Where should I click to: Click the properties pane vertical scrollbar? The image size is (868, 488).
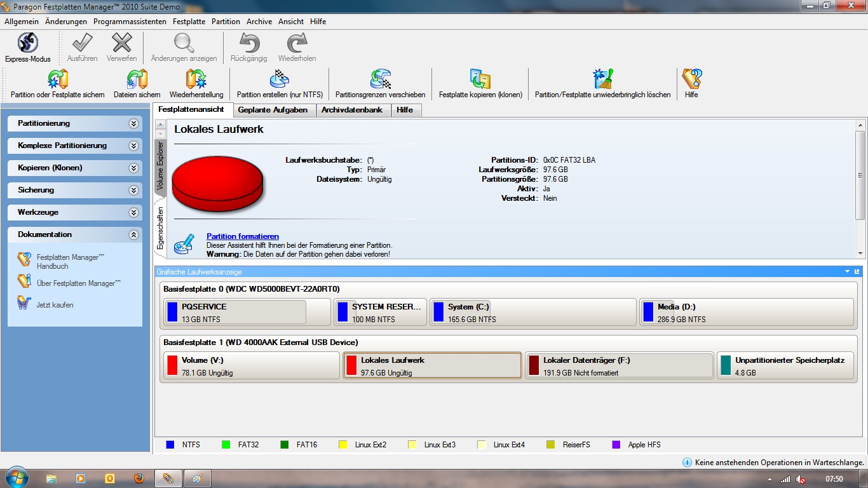point(860,175)
